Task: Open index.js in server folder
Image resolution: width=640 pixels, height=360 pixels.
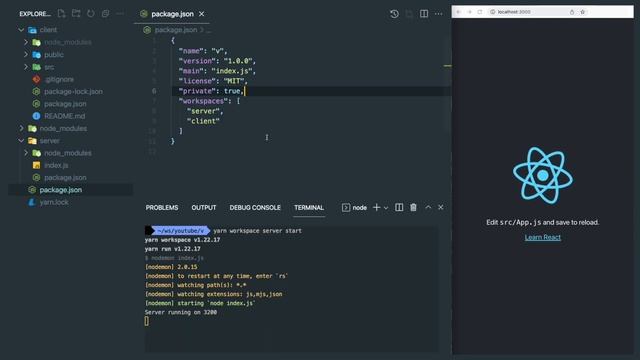Action: pyautogui.click(x=56, y=165)
